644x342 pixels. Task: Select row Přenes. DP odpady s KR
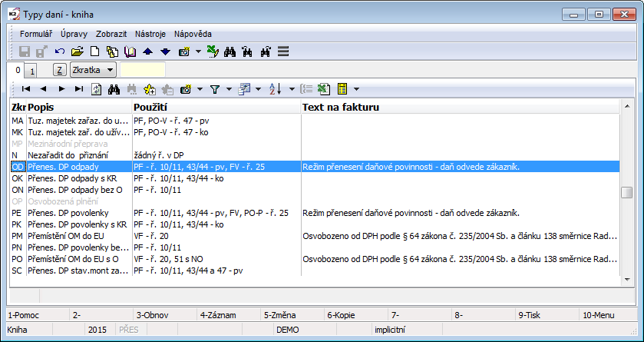(315, 178)
